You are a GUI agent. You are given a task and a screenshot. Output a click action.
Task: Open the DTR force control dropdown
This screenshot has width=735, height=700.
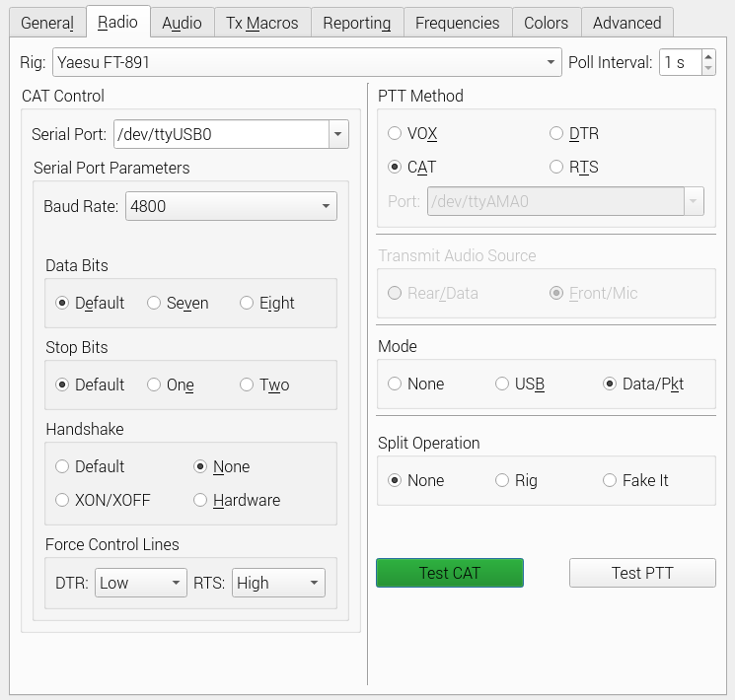(x=141, y=583)
